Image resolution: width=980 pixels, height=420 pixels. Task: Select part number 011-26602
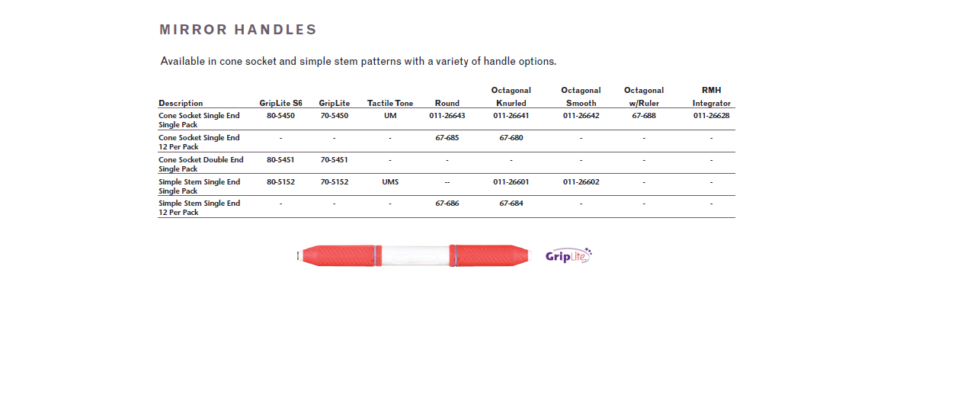pyautogui.click(x=581, y=182)
